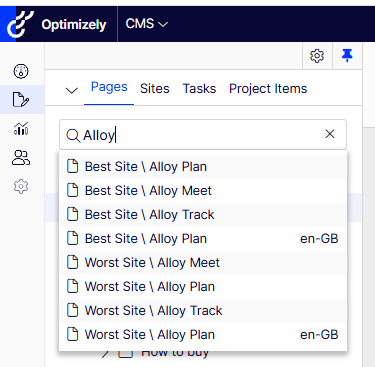The image size is (375, 367).
Task: Choose Worst Site \ Alloy Track result
Action: coord(203,311)
